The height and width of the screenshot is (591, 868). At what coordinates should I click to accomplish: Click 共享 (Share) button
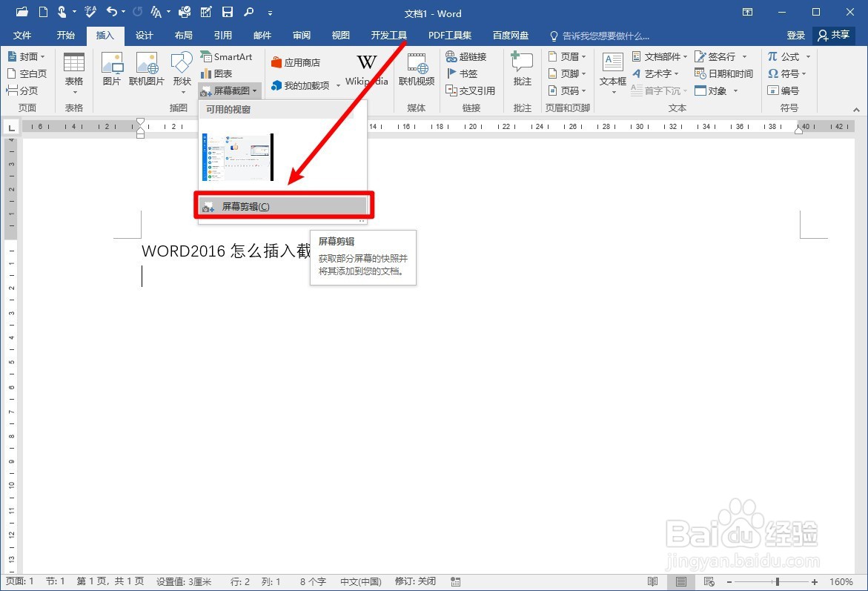(x=833, y=35)
